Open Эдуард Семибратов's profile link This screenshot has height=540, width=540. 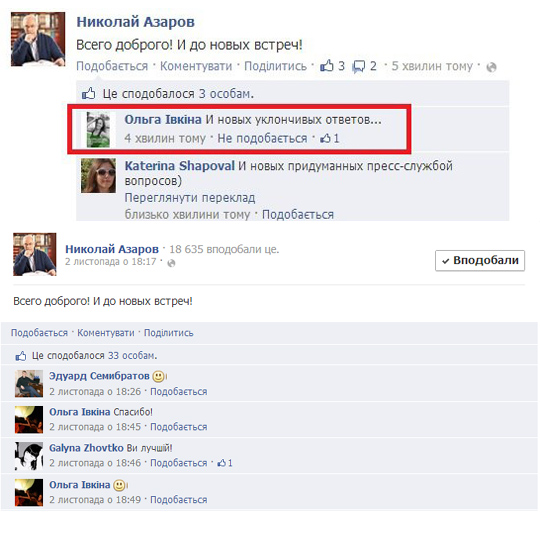pyautogui.click(x=99, y=376)
